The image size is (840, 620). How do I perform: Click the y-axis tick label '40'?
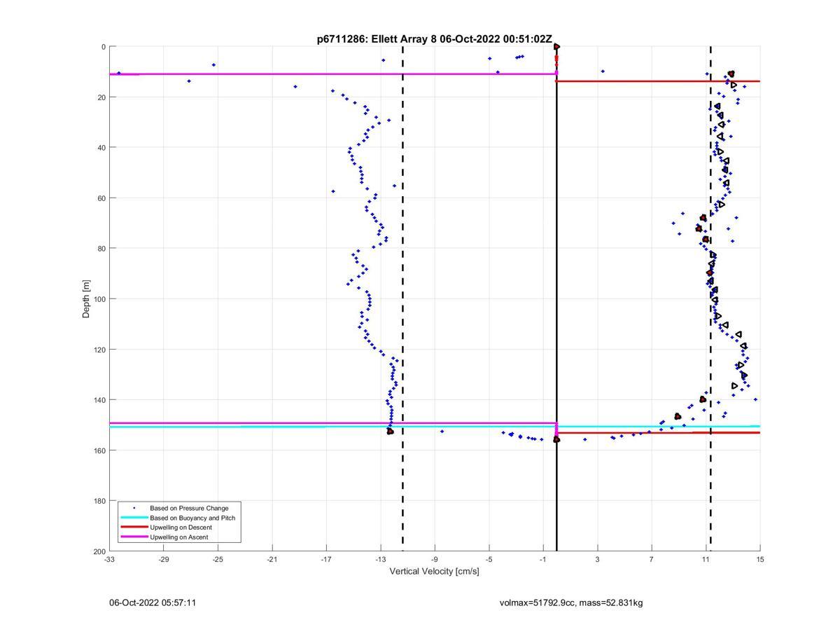(101, 148)
